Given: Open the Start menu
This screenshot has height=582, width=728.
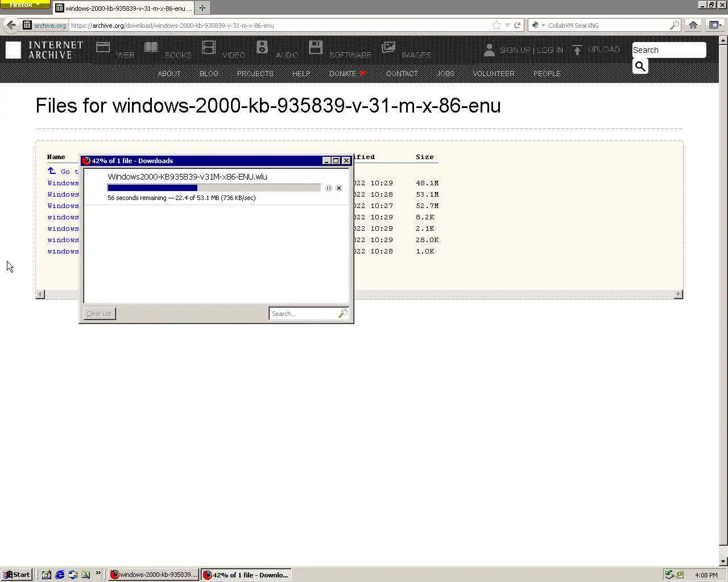Looking at the screenshot, I should tap(16, 575).
